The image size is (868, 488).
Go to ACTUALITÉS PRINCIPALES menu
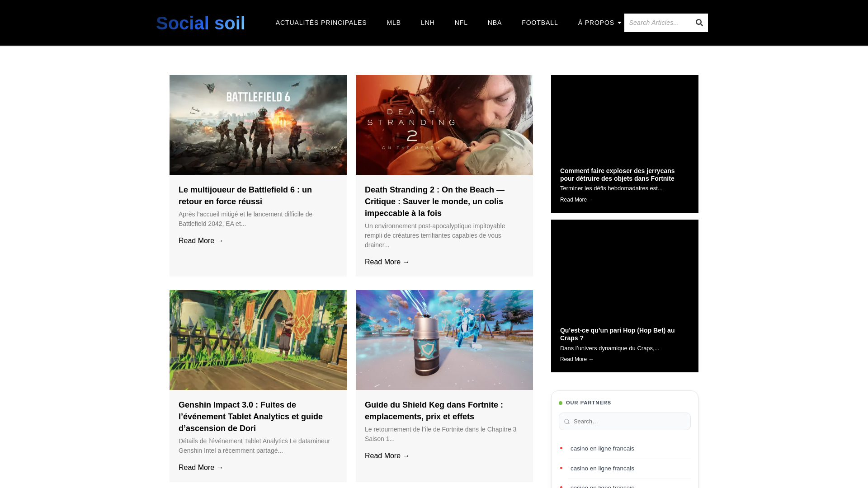click(321, 23)
